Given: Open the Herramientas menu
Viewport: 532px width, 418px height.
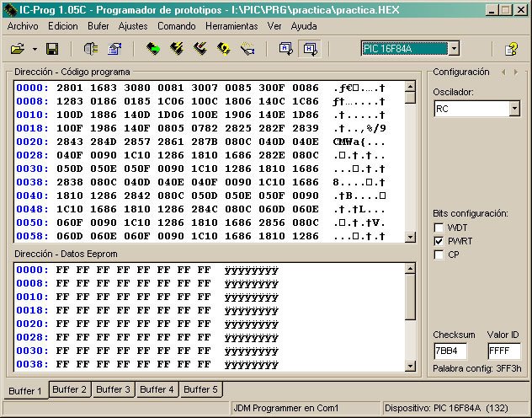Looking at the screenshot, I should [x=231, y=26].
